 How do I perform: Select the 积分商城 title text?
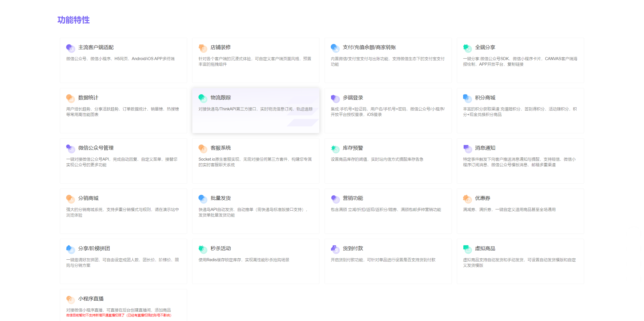tap(485, 98)
